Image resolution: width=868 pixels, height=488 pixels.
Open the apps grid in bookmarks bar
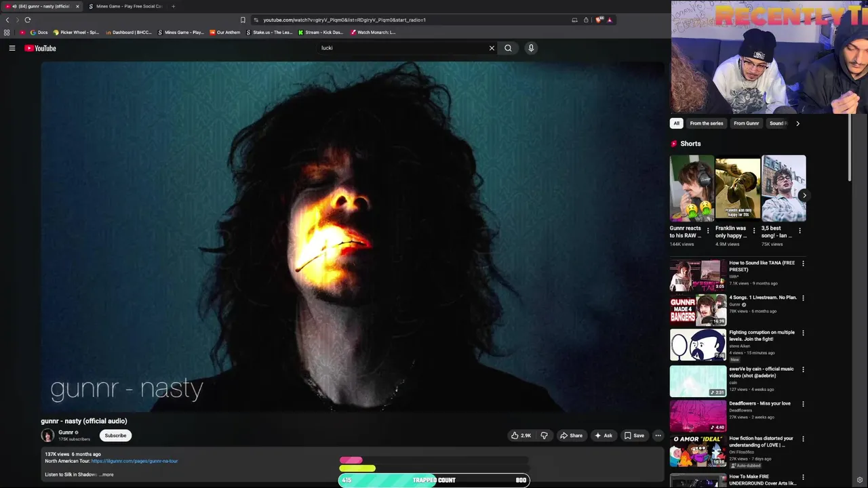[7, 33]
